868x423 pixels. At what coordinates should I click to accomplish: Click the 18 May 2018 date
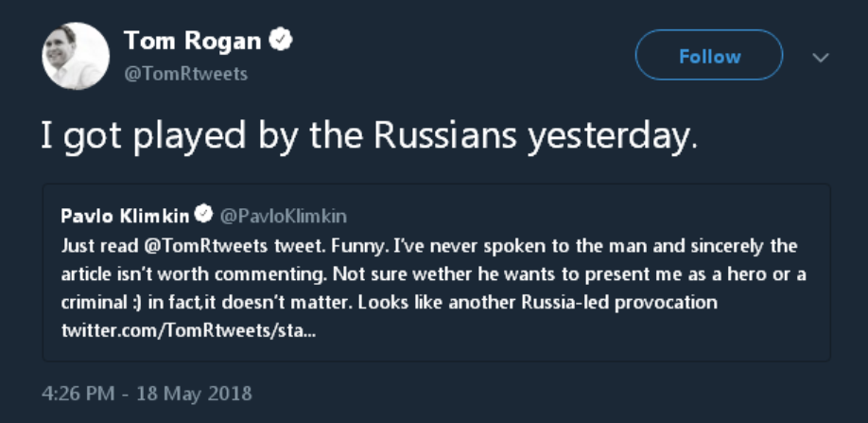204,392
